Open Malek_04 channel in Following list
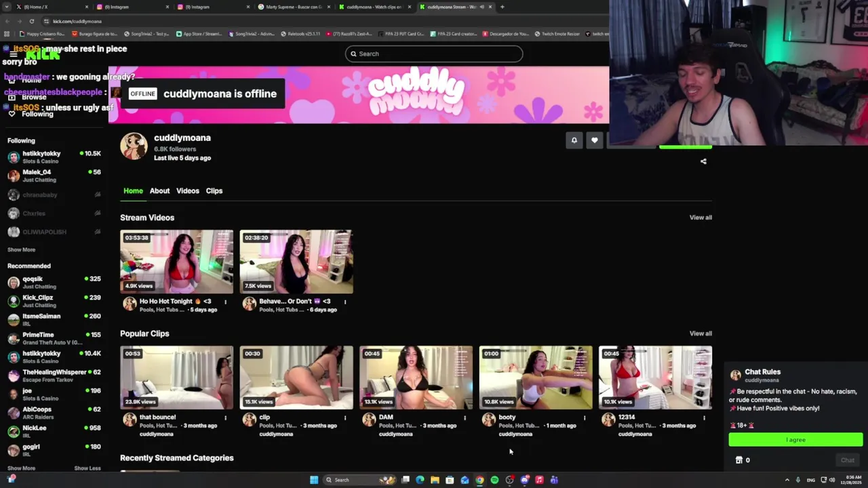This screenshot has width=868, height=488. point(54,176)
